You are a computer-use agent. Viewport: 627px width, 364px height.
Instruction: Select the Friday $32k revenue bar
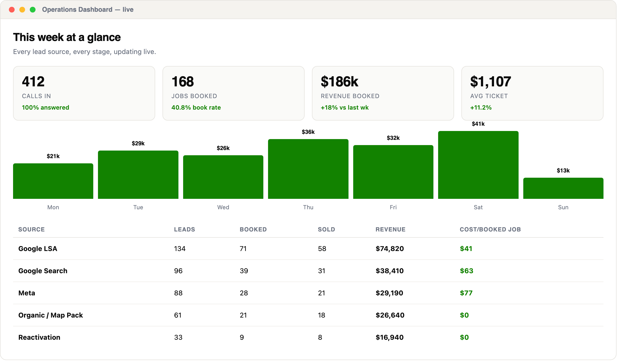[x=393, y=172]
